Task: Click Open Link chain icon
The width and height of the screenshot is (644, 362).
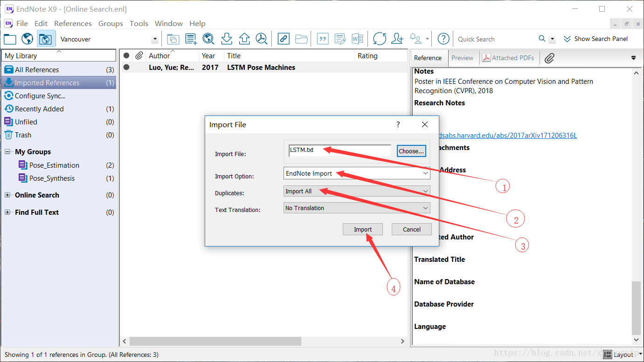Action: (284, 39)
